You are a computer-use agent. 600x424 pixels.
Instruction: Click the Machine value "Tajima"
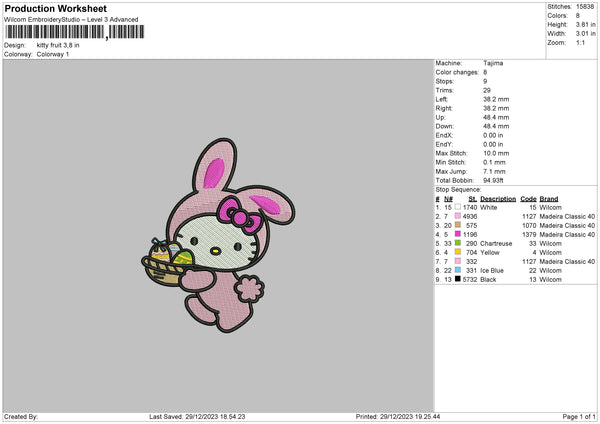[x=493, y=63]
